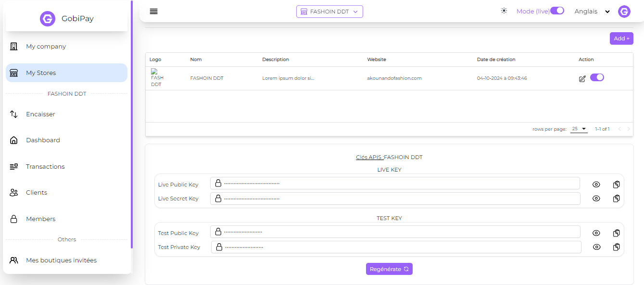Click the Logo column header
This screenshot has width=644, height=285.
pos(155,60)
